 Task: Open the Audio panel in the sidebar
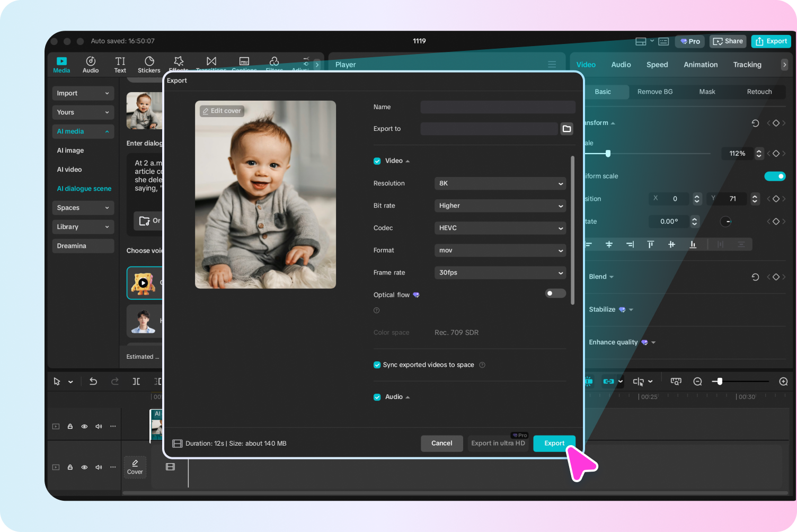pyautogui.click(x=91, y=65)
